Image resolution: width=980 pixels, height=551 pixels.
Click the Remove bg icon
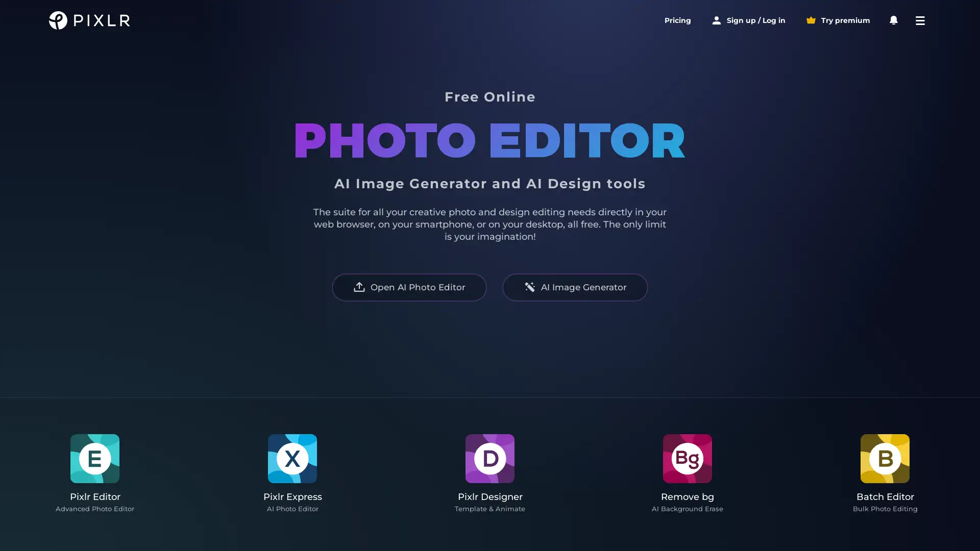[687, 458]
